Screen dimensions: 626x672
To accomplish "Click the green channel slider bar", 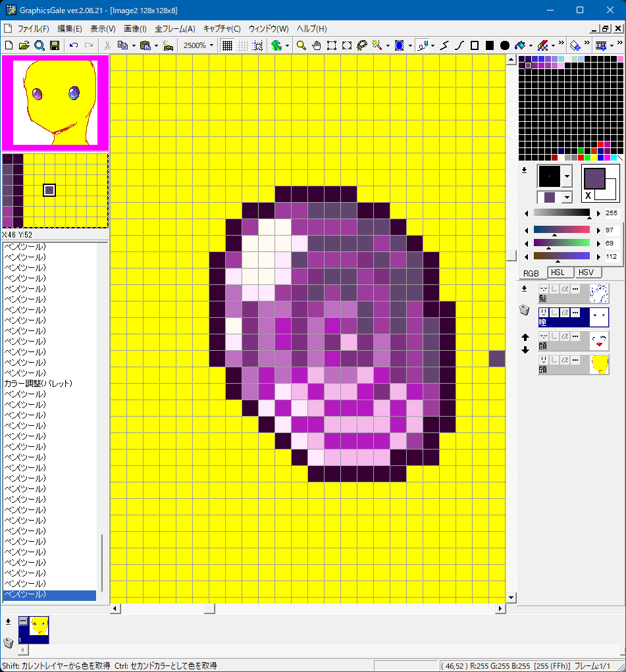I will coord(561,243).
